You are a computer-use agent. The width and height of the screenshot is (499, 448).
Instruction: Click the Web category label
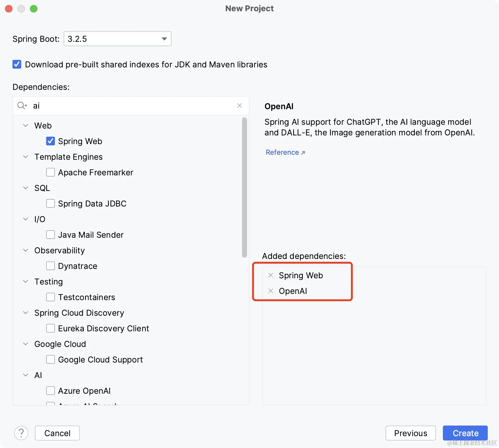pyautogui.click(x=43, y=125)
